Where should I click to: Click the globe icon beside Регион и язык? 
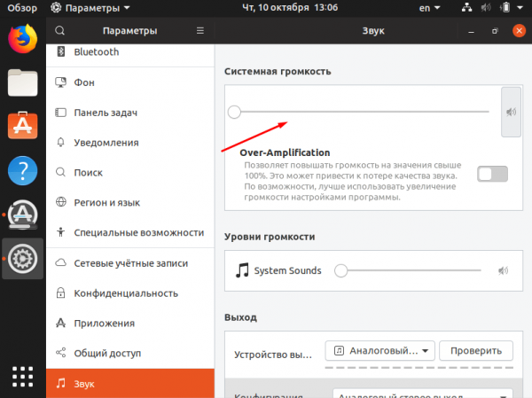tap(60, 202)
